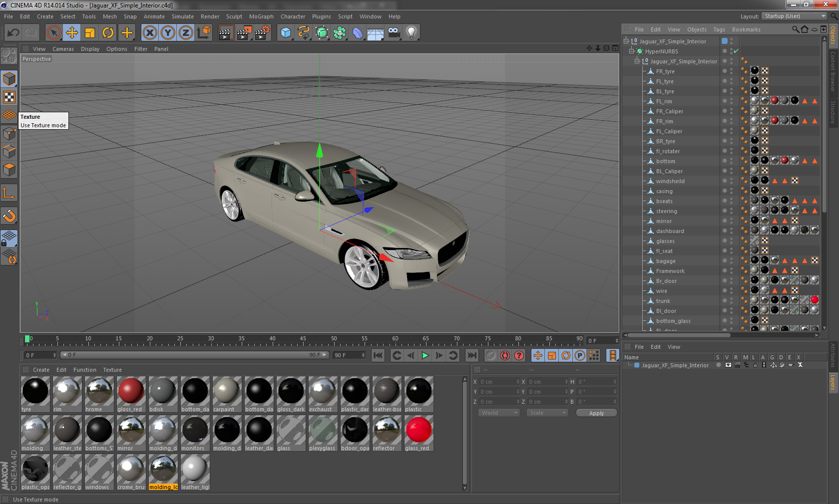Open the Scale mode dropdown
This screenshot has width=839, height=504.
(548, 413)
